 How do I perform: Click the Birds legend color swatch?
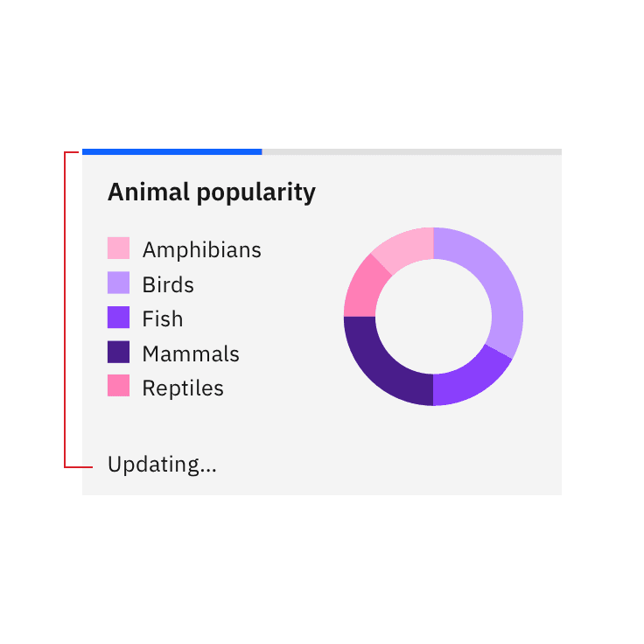coord(118,283)
